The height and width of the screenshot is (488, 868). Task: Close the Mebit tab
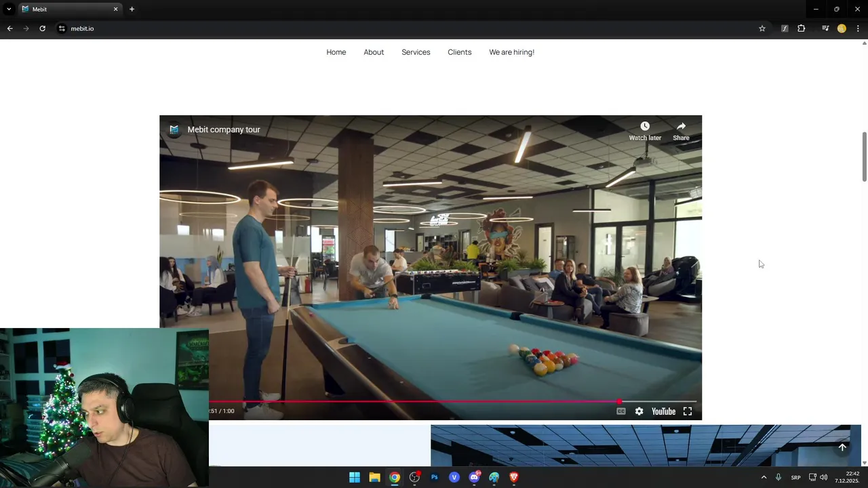pyautogui.click(x=115, y=9)
